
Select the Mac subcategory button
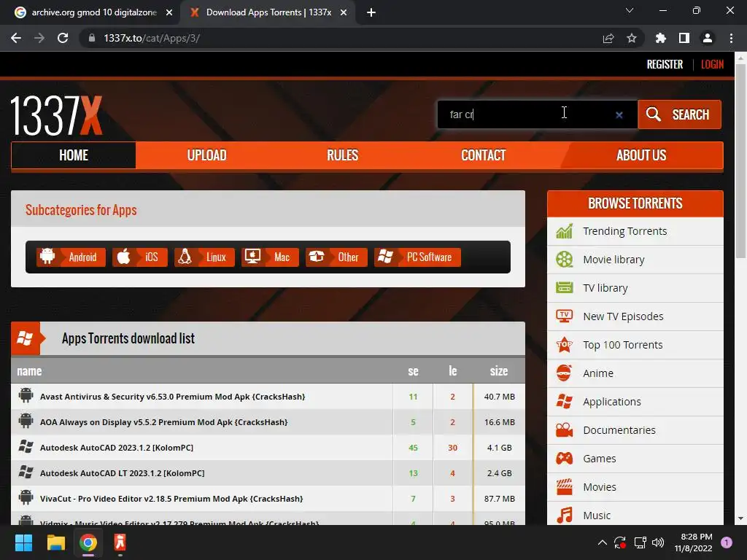tap(270, 257)
